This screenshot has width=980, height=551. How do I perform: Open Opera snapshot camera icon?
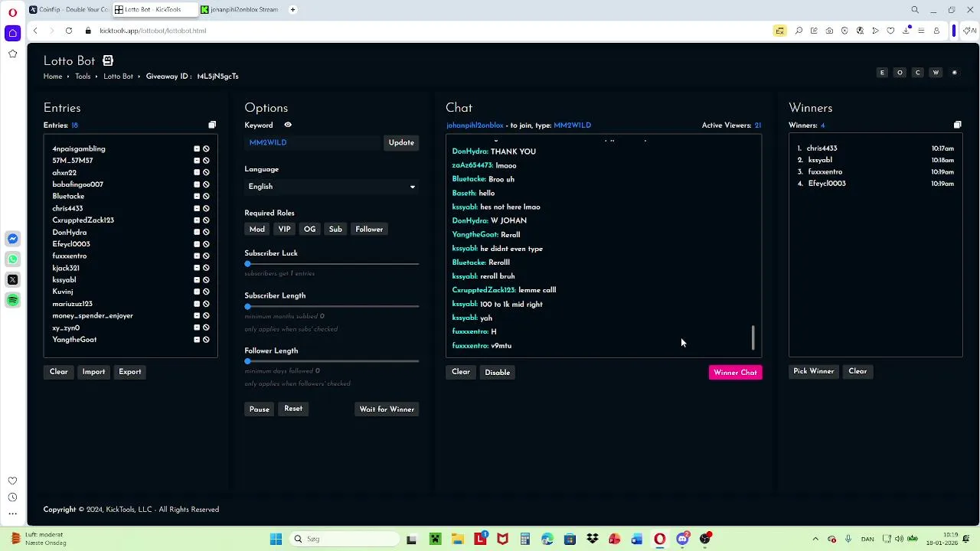click(829, 31)
